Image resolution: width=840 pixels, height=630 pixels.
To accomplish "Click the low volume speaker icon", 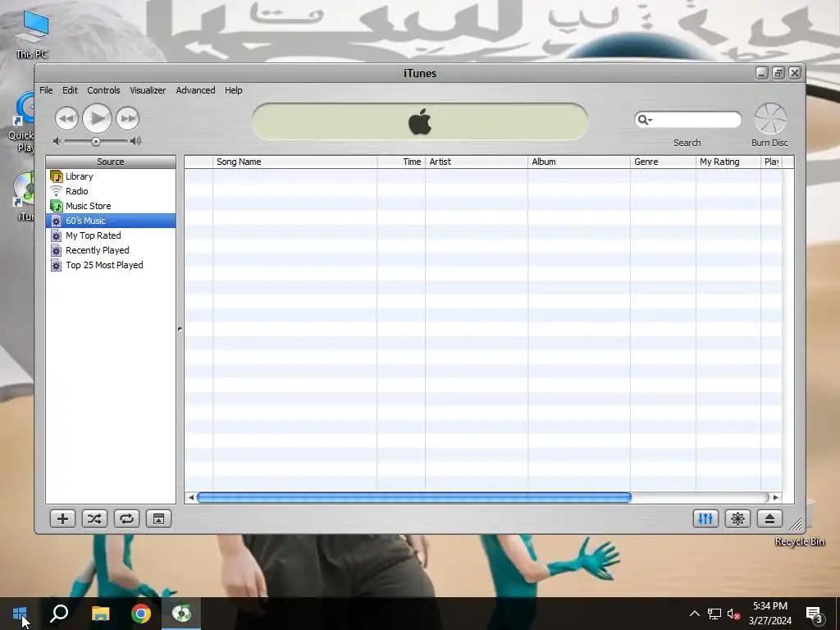I will [57, 141].
